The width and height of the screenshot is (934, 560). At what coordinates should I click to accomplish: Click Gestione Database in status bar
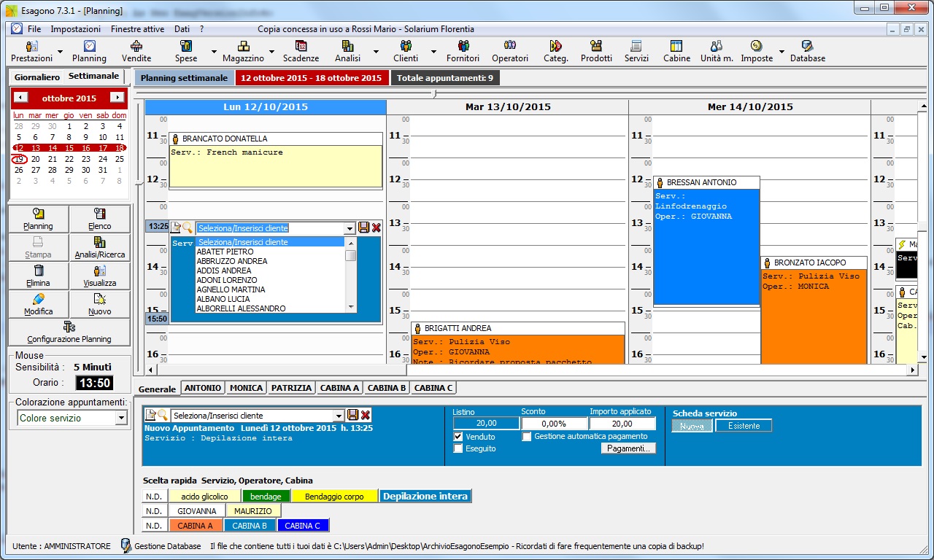(x=160, y=545)
